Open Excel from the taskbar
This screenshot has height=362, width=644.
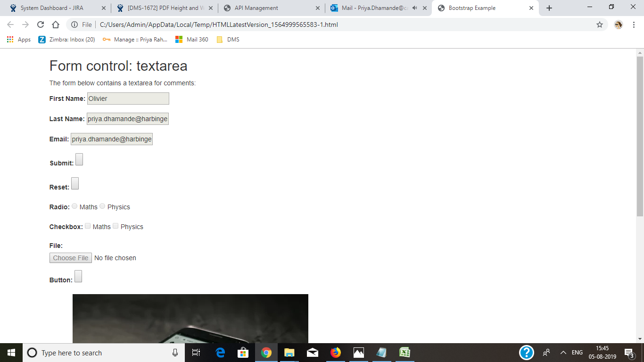[x=405, y=353]
